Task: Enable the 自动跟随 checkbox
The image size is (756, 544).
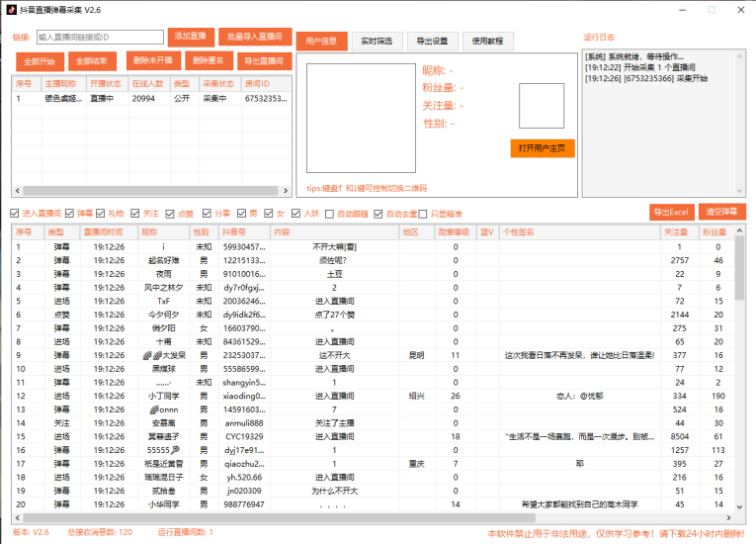Action: 330,214
